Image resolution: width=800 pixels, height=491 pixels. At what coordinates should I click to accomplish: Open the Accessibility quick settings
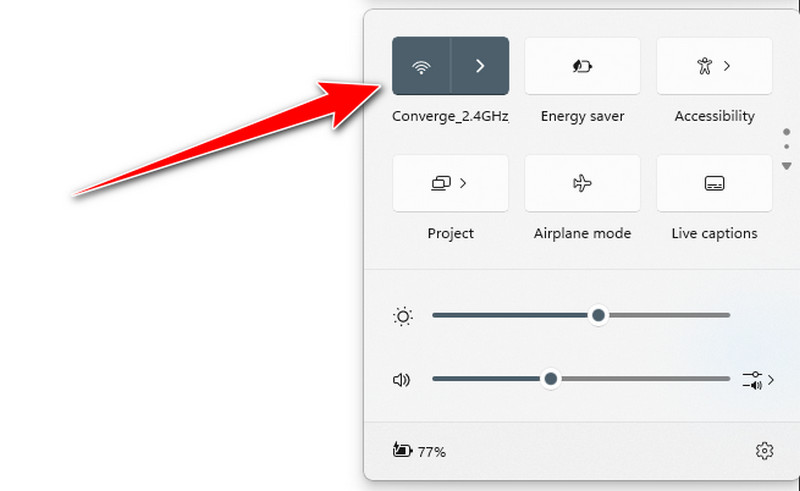point(714,67)
